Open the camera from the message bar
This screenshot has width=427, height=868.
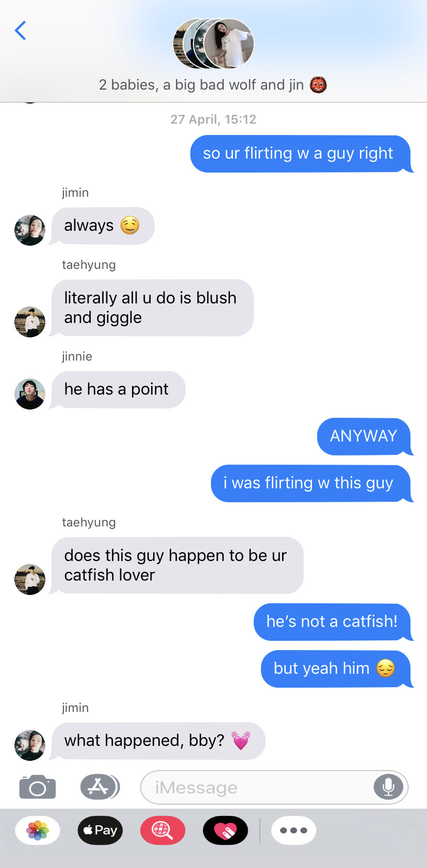click(38, 787)
